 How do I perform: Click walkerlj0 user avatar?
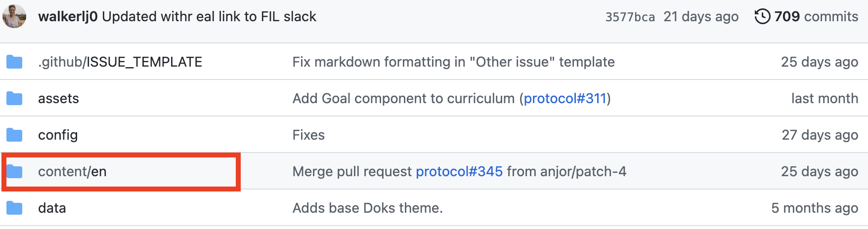click(14, 16)
